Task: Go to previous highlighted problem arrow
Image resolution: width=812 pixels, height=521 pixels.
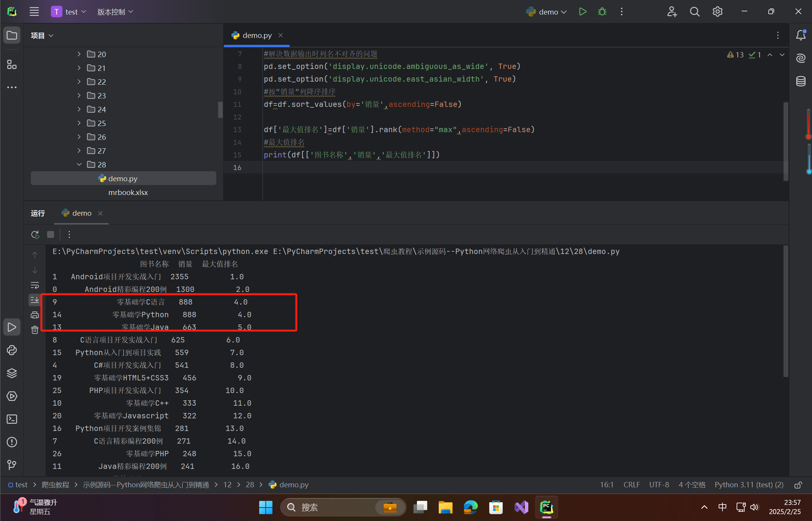Action: 770,55
